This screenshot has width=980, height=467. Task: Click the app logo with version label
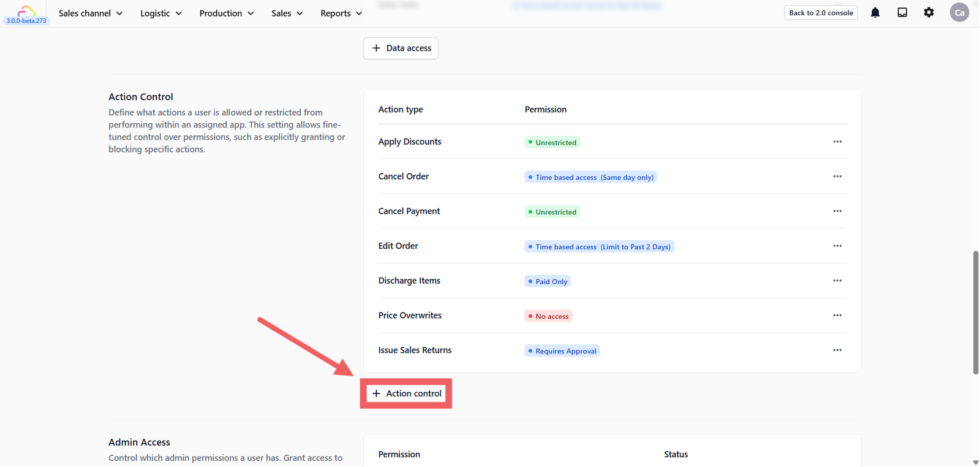26,14
